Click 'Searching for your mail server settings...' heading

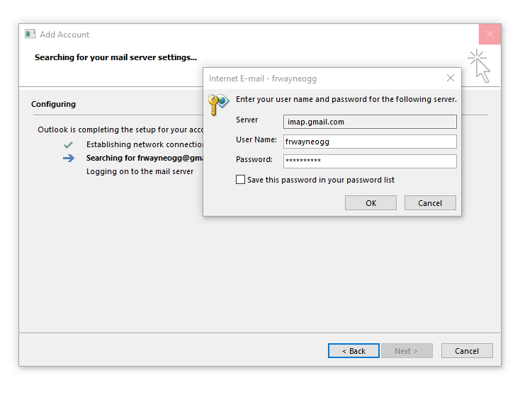coord(115,57)
